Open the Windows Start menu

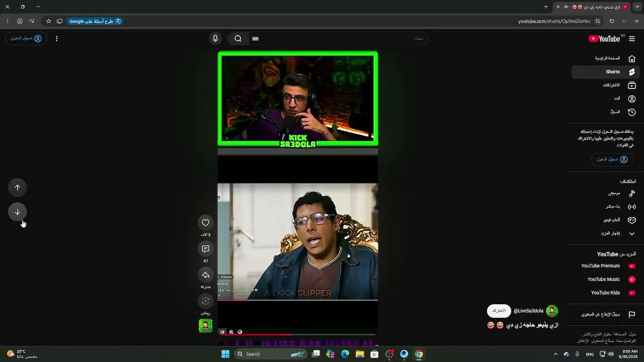(225, 354)
